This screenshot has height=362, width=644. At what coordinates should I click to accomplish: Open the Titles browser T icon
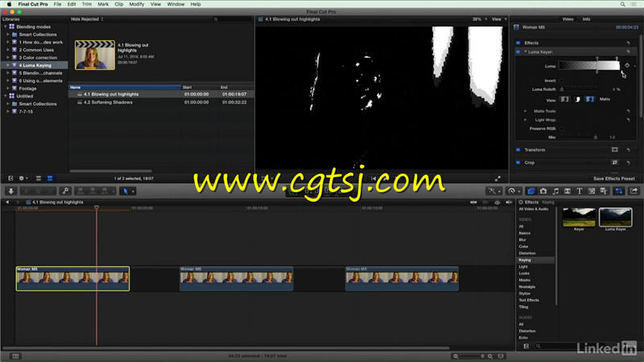[x=580, y=191]
